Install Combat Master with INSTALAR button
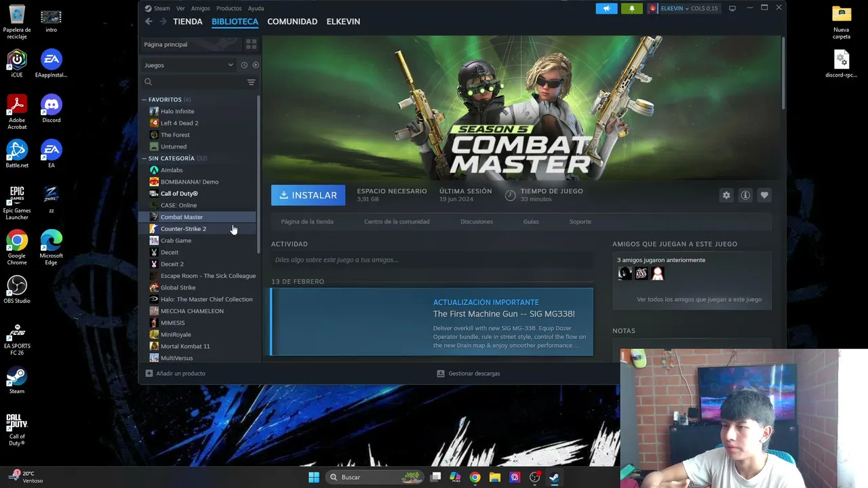 pyautogui.click(x=309, y=195)
